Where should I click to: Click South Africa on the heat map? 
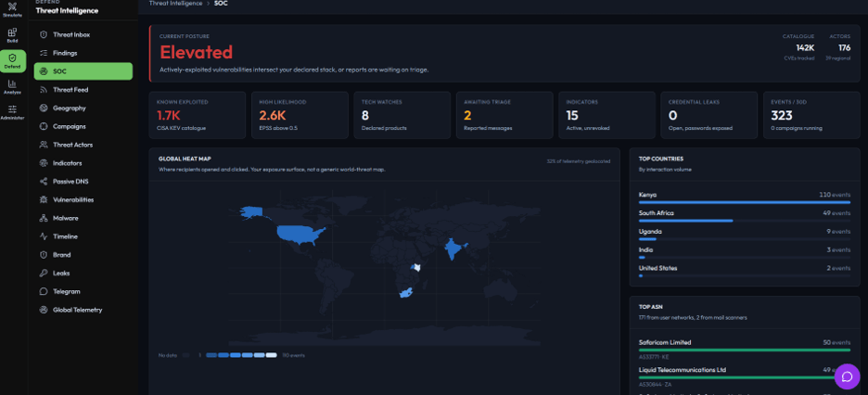tap(407, 293)
